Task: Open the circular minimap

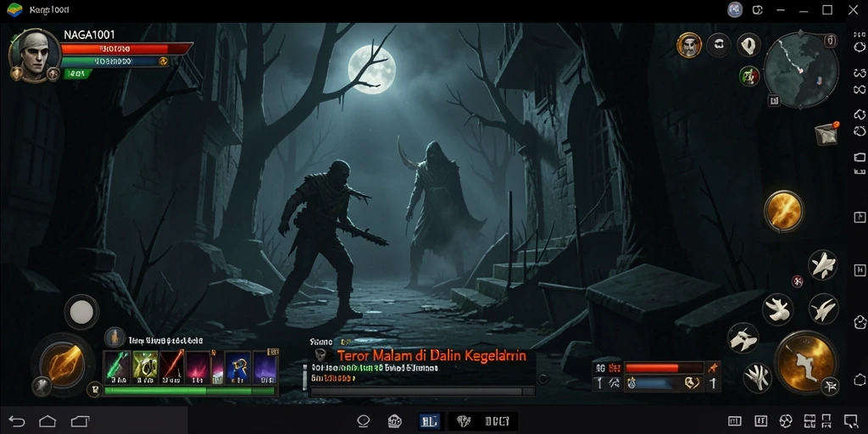Action: (x=800, y=70)
